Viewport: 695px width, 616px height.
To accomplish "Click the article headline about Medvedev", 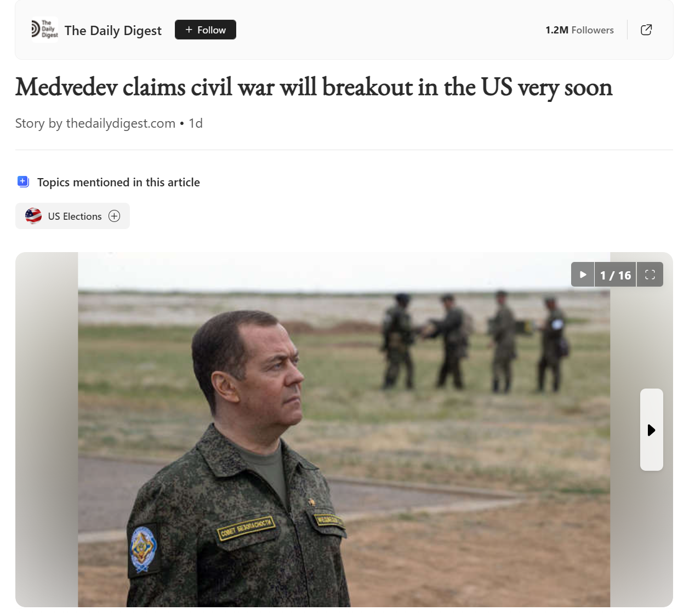I will 314,88.
